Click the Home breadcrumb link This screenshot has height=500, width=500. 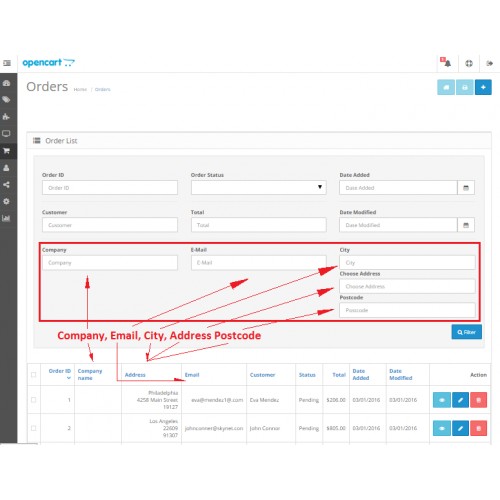click(80, 89)
